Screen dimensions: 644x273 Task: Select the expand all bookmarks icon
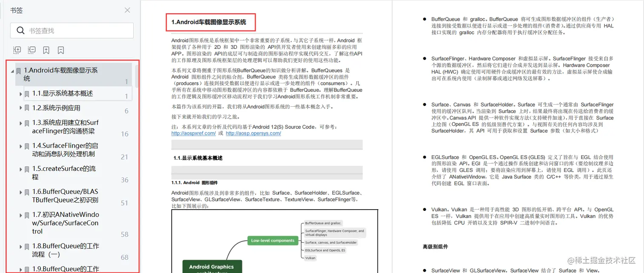pyautogui.click(x=17, y=50)
